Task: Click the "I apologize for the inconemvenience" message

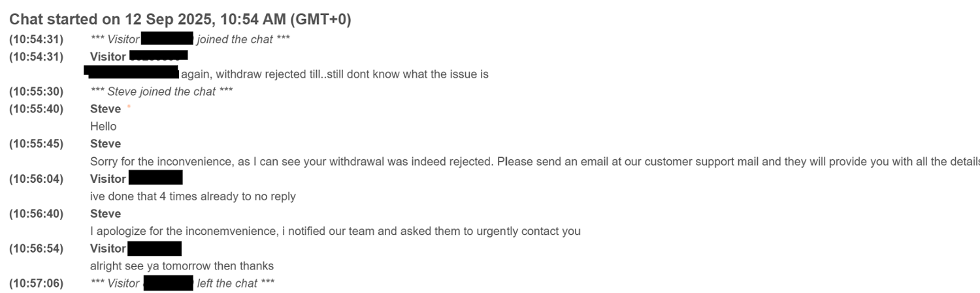Action: coord(335,231)
